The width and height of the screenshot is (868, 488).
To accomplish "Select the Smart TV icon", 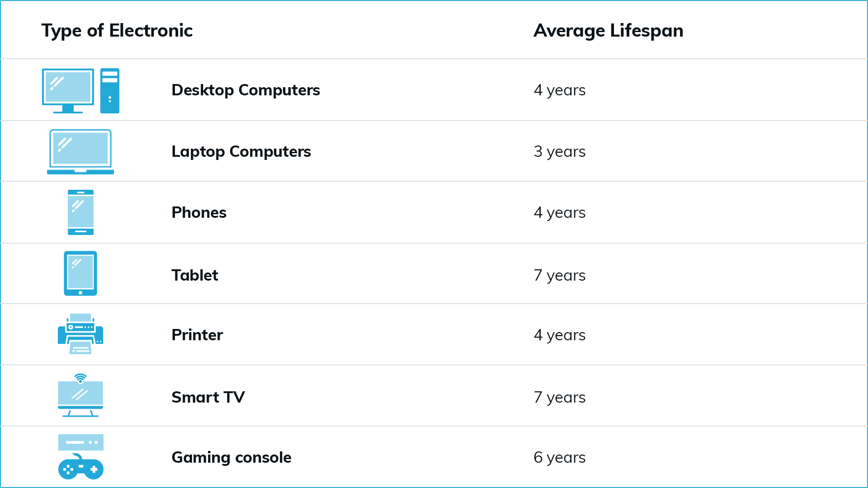I will pos(80,395).
